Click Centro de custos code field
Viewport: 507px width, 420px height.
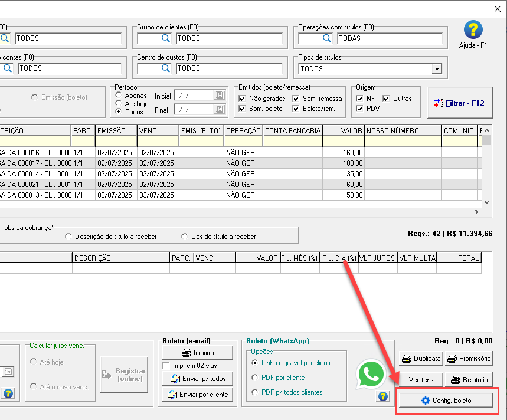coord(149,68)
